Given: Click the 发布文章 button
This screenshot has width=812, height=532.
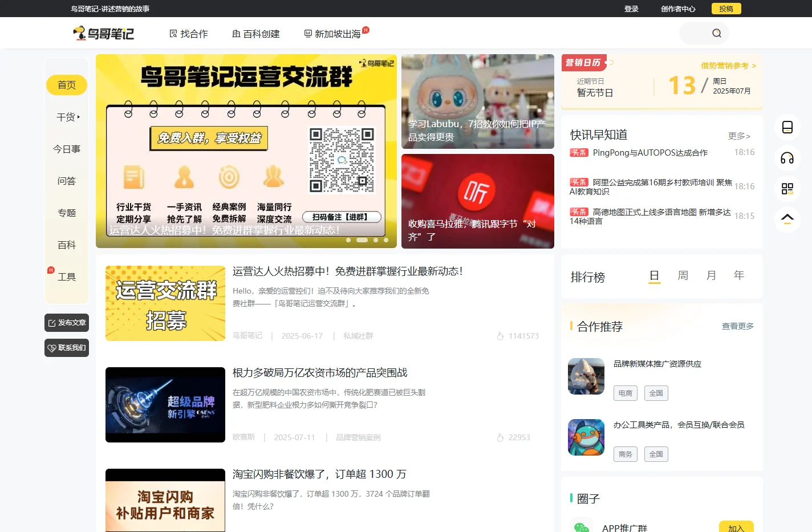Looking at the screenshot, I should click(x=67, y=323).
